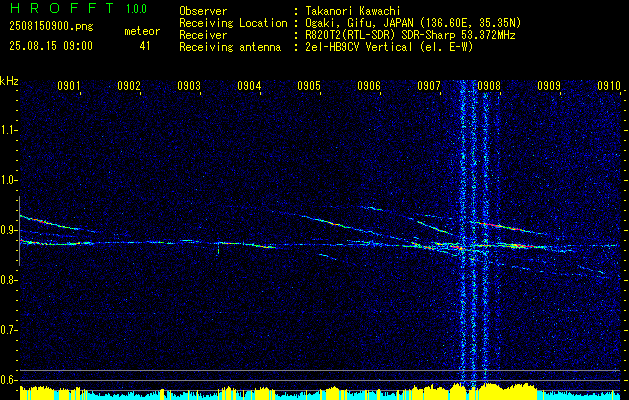629x400 pixels.
Task: Click time marker 0906
Action: pos(369,85)
